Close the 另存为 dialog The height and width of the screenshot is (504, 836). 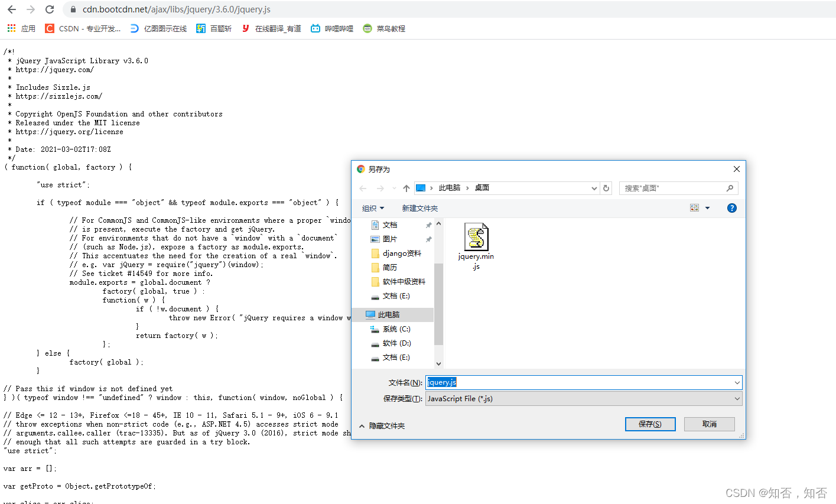coord(736,169)
